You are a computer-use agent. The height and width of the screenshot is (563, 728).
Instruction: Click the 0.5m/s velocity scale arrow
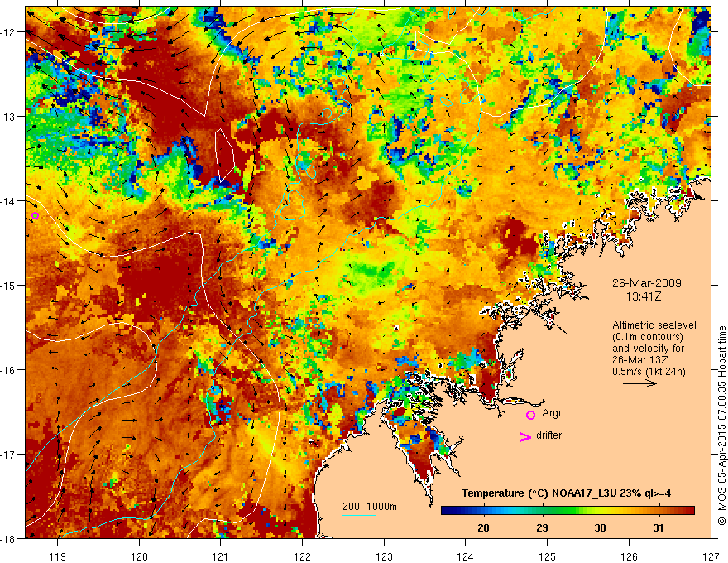point(639,383)
